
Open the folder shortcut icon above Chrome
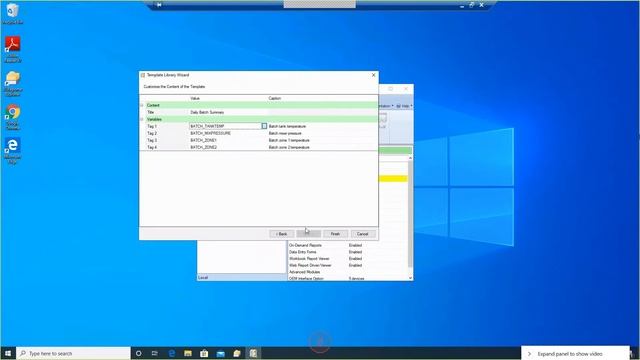coord(12,82)
